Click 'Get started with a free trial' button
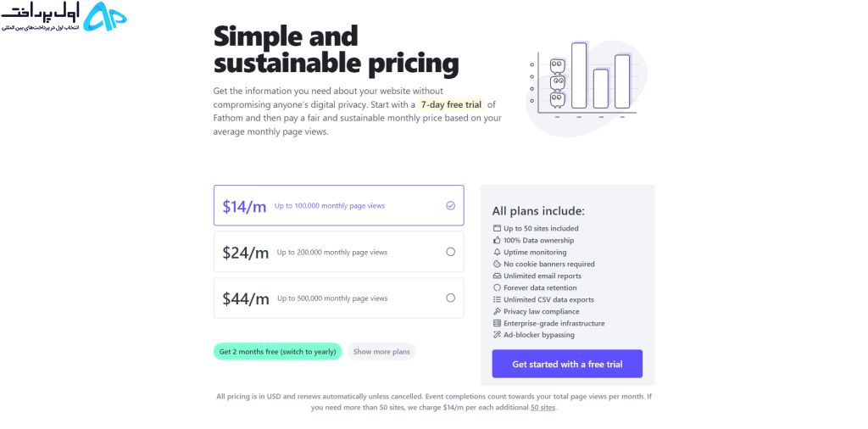The image size is (868, 429). (567, 365)
